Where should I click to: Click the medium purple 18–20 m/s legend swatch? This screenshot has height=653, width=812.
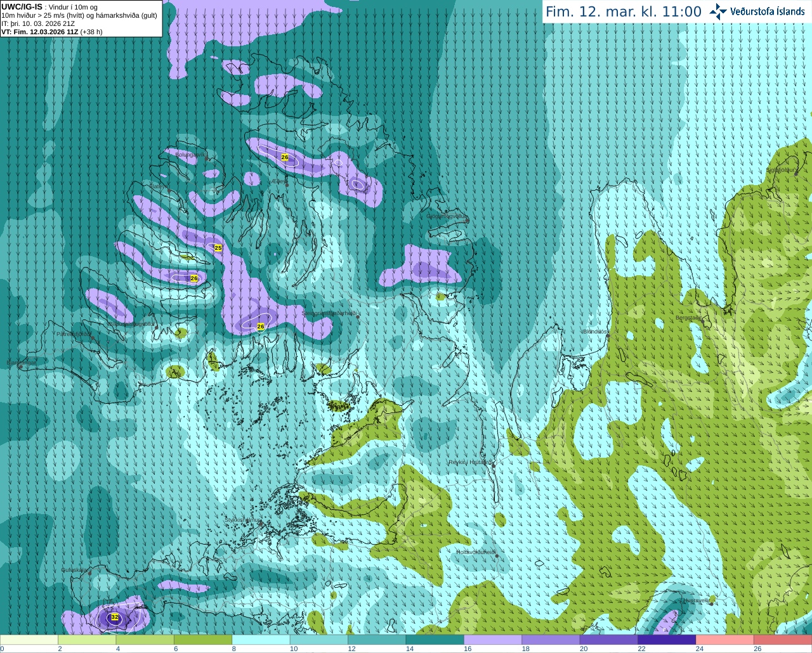pos(551,640)
